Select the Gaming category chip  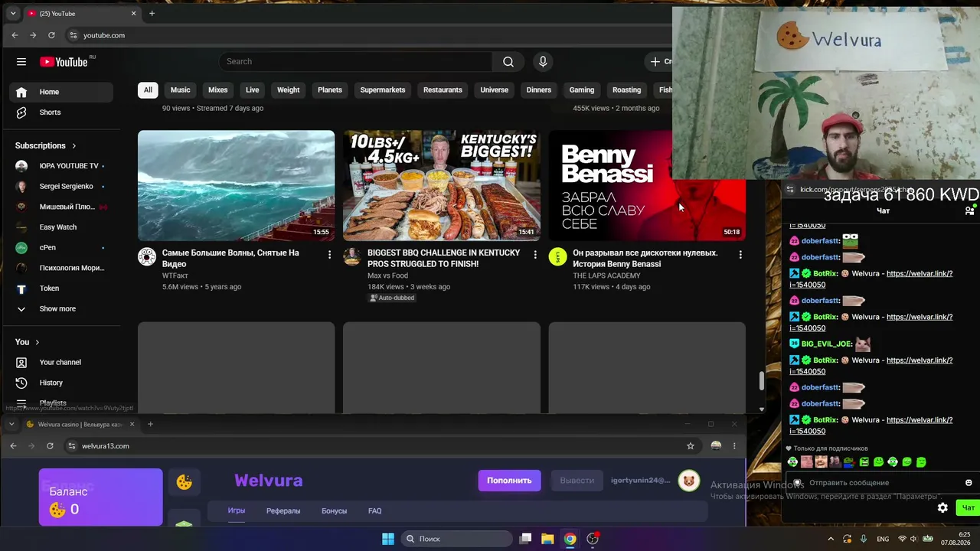(x=582, y=90)
